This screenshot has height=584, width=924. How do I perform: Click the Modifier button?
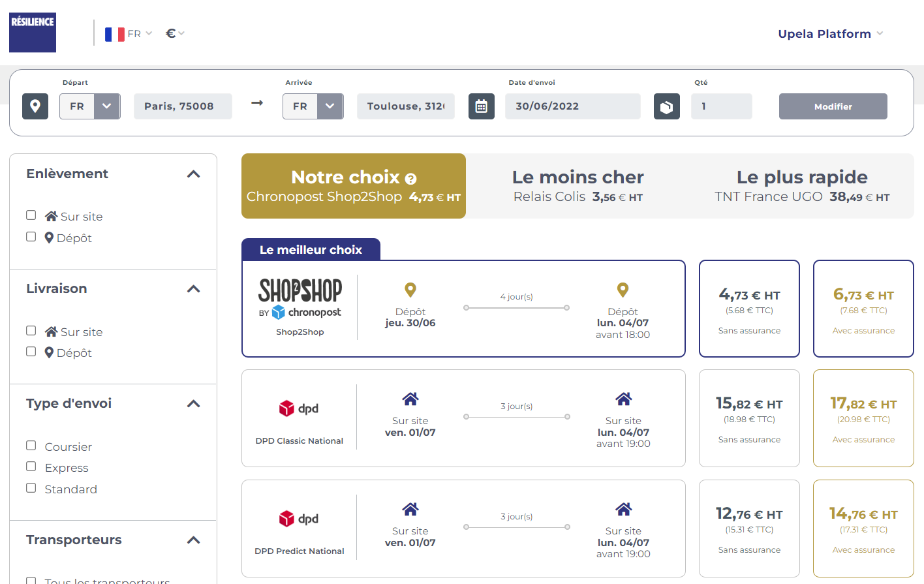coord(833,106)
